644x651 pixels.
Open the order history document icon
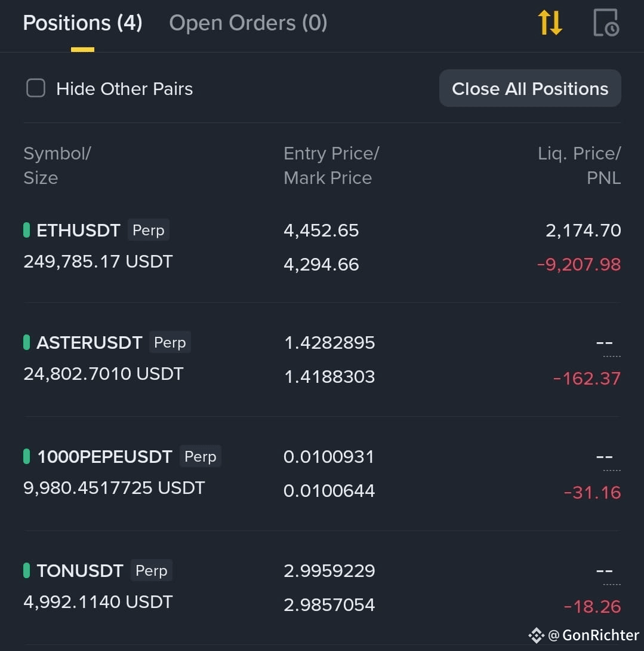click(x=606, y=23)
